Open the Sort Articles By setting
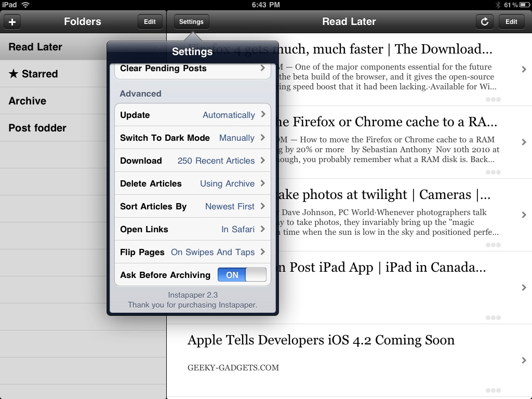Image resolution: width=532 pixels, height=399 pixels. pyautogui.click(x=193, y=206)
